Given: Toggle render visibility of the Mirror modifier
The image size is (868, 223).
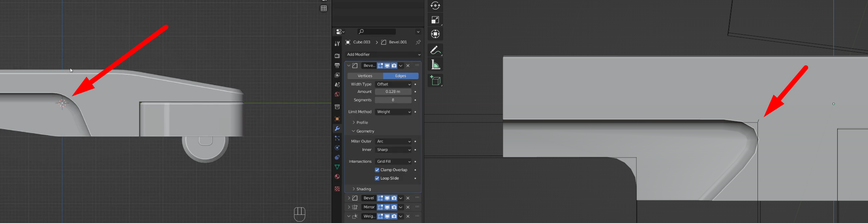Looking at the screenshot, I should [394, 207].
